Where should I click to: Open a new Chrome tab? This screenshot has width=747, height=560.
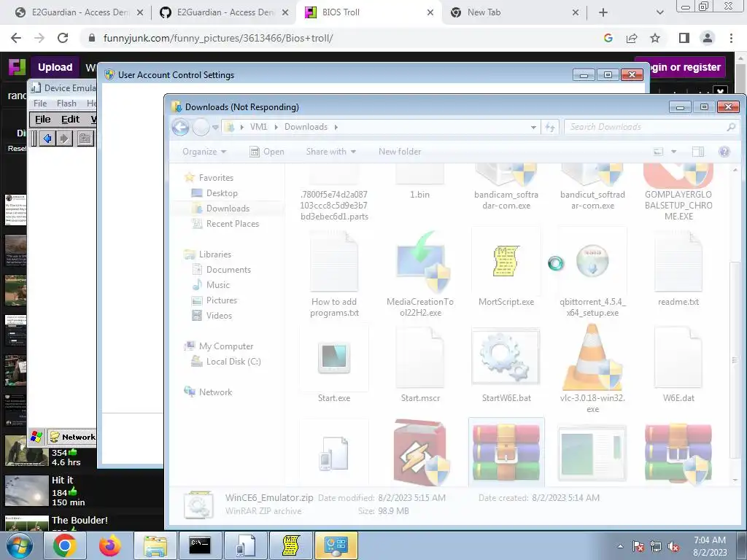pyautogui.click(x=603, y=13)
